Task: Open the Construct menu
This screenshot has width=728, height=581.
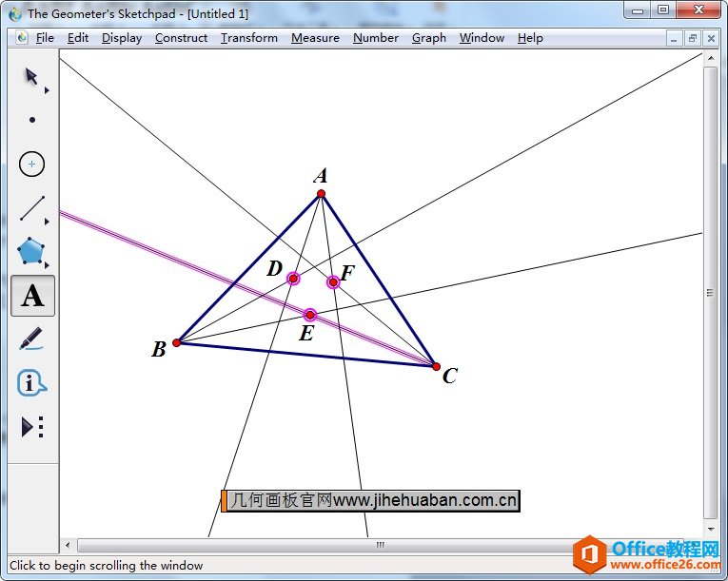Action: click(x=181, y=38)
